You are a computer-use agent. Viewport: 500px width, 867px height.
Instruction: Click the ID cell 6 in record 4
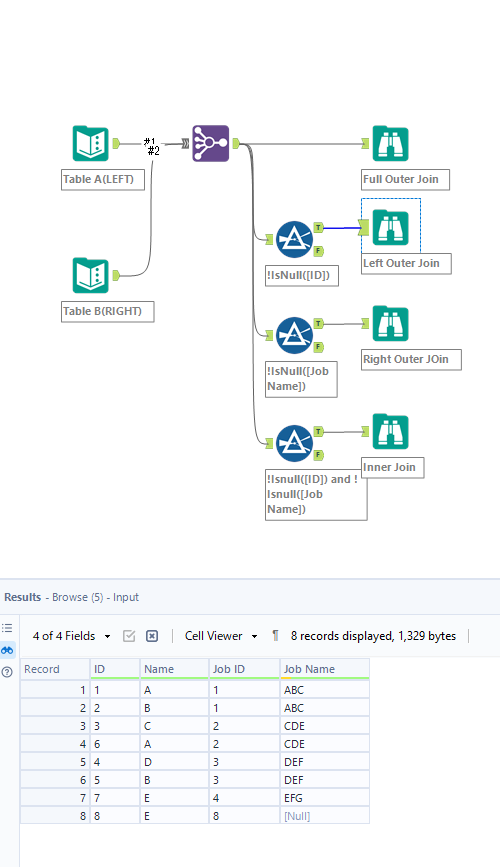click(115, 744)
